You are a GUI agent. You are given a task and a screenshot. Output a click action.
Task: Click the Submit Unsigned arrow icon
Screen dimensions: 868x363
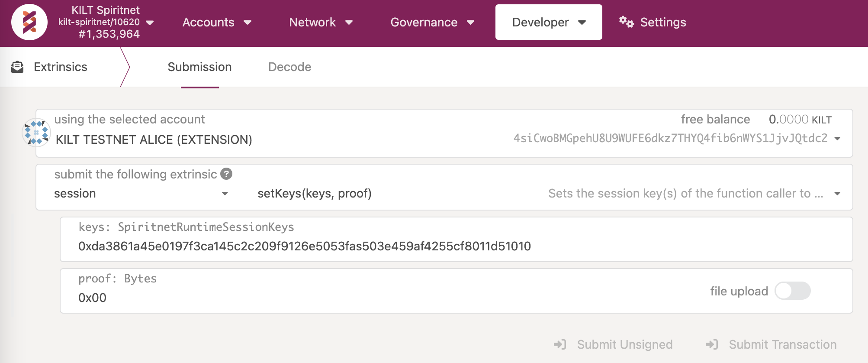point(560,344)
